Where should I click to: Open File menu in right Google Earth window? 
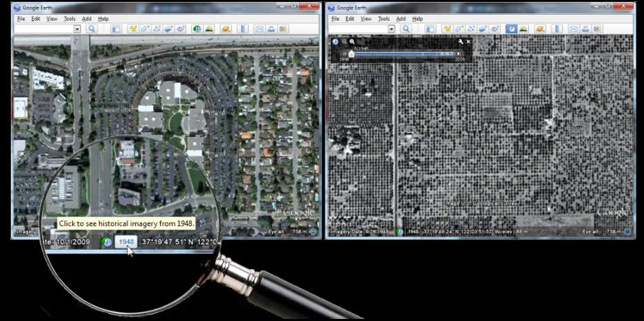tap(335, 19)
